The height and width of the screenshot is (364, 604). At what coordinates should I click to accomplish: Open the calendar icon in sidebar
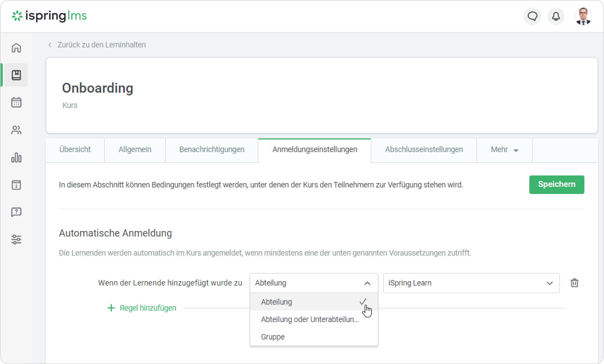[x=16, y=102]
